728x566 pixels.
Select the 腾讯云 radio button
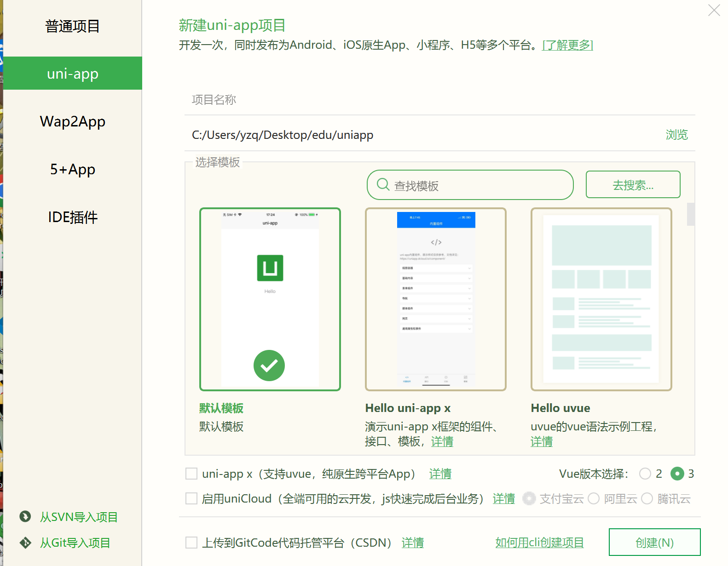coord(647,498)
